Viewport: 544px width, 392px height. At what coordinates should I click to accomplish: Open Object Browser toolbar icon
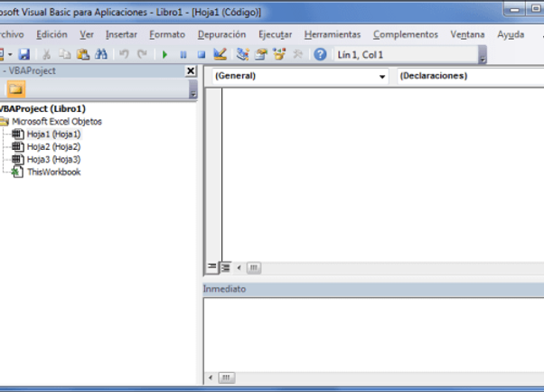[279, 54]
